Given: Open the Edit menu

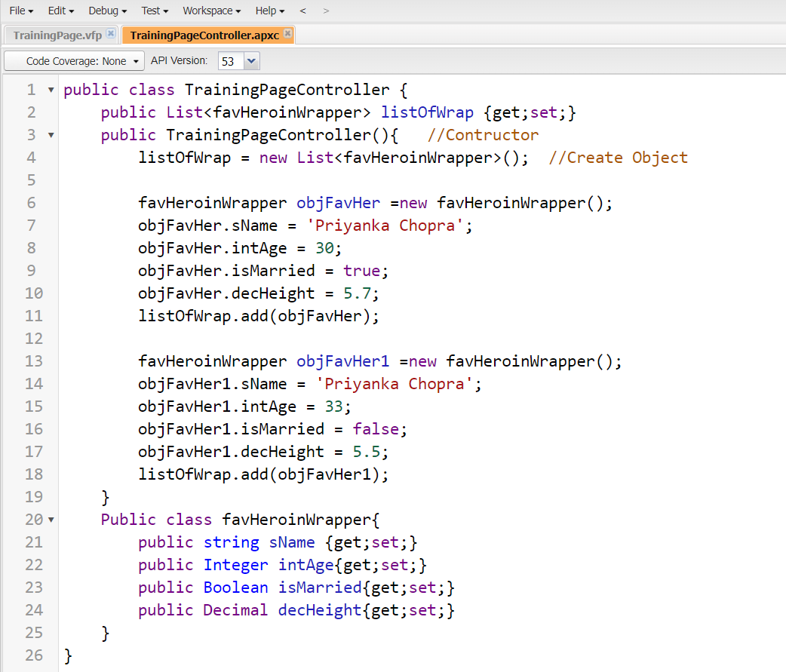Looking at the screenshot, I should click(x=60, y=11).
